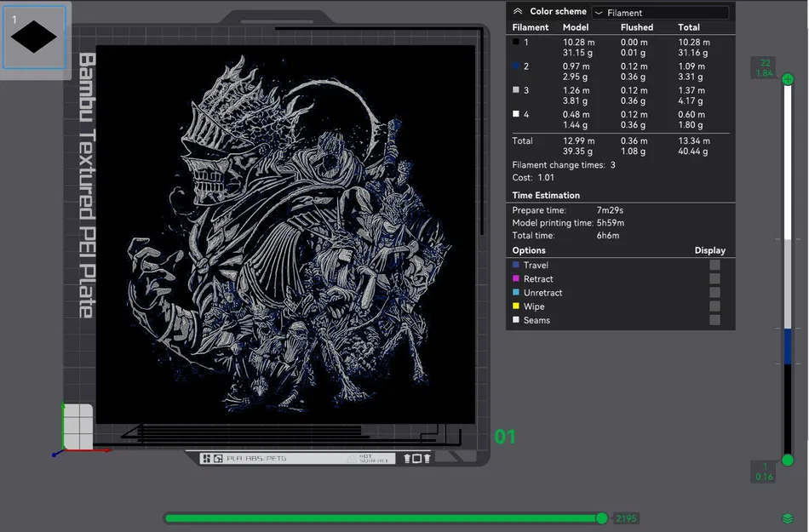Click the yellow Wipe legend color square
The image size is (809, 532).
[514, 306]
